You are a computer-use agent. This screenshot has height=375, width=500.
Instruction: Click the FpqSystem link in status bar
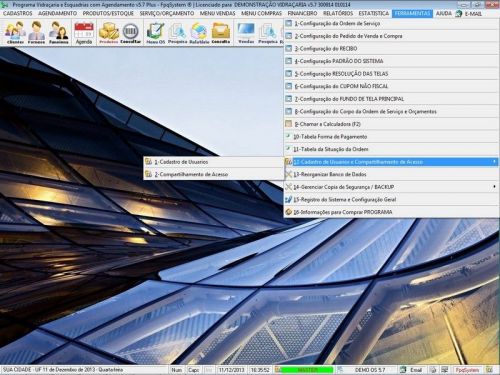click(x=467, y=370)
